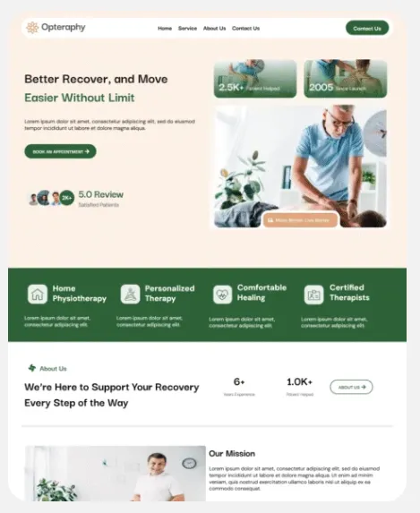Open the Service menu item
420x513 pixels.
pyautogui.click(x=187, y=29)
